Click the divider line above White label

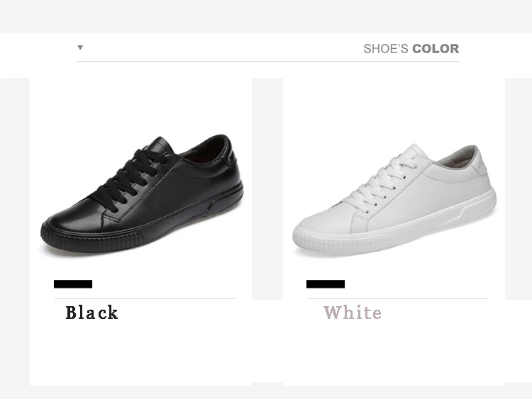pos(398,298)
